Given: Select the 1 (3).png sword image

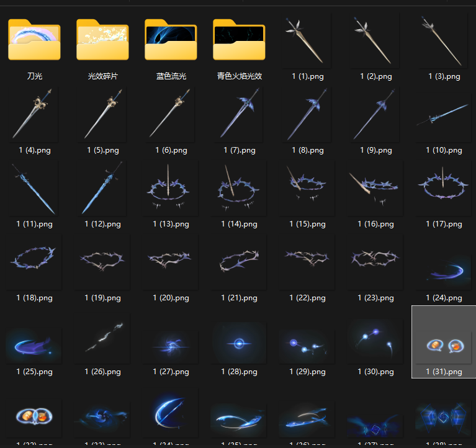Looking at the screenshot, I should (444, 40).
